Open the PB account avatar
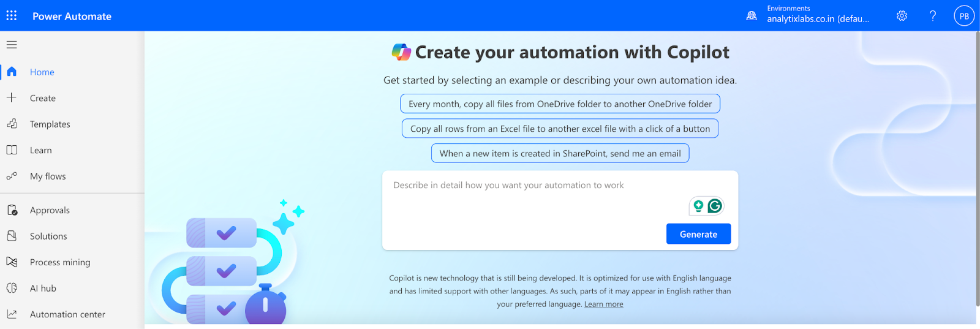Image resolution: width=980 pixels, height=329 pixels. (x=964, y=16)
